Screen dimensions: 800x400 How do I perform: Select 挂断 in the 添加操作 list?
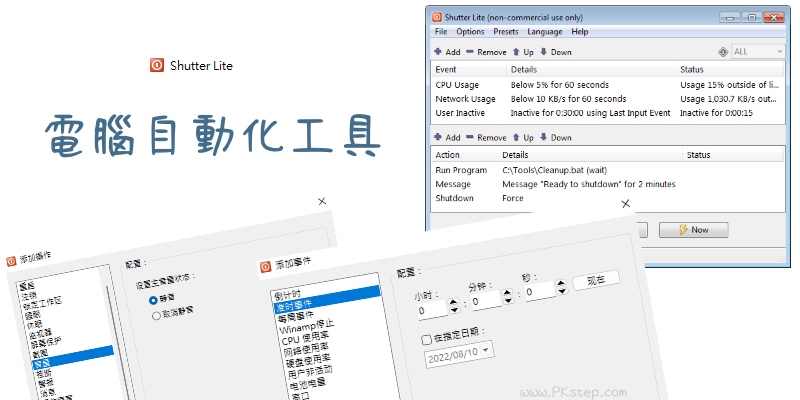42,373
